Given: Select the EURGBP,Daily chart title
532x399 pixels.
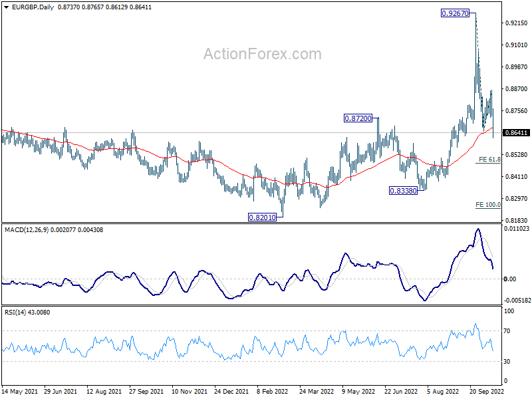Looking at the screenshot, I should click(33, 7).
